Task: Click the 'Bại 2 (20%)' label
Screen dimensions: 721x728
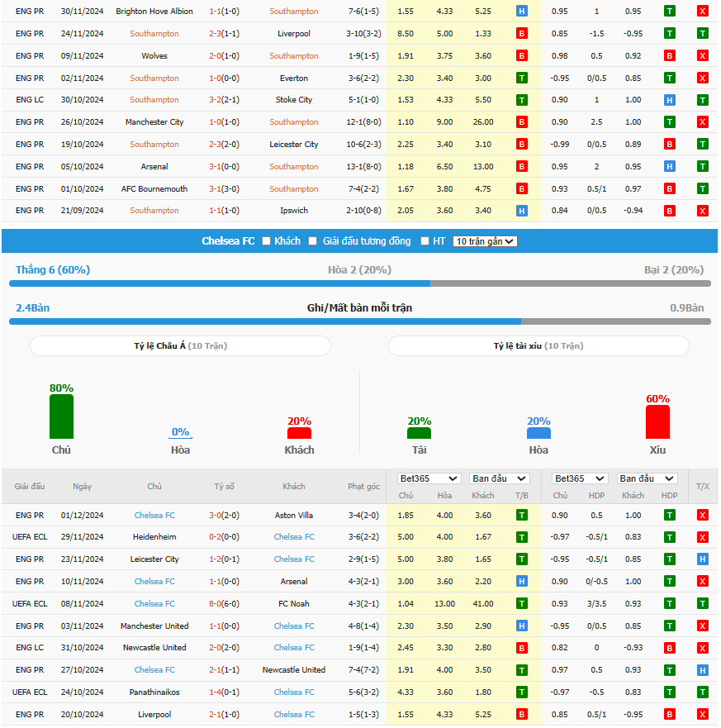Action: pos(674,269)
